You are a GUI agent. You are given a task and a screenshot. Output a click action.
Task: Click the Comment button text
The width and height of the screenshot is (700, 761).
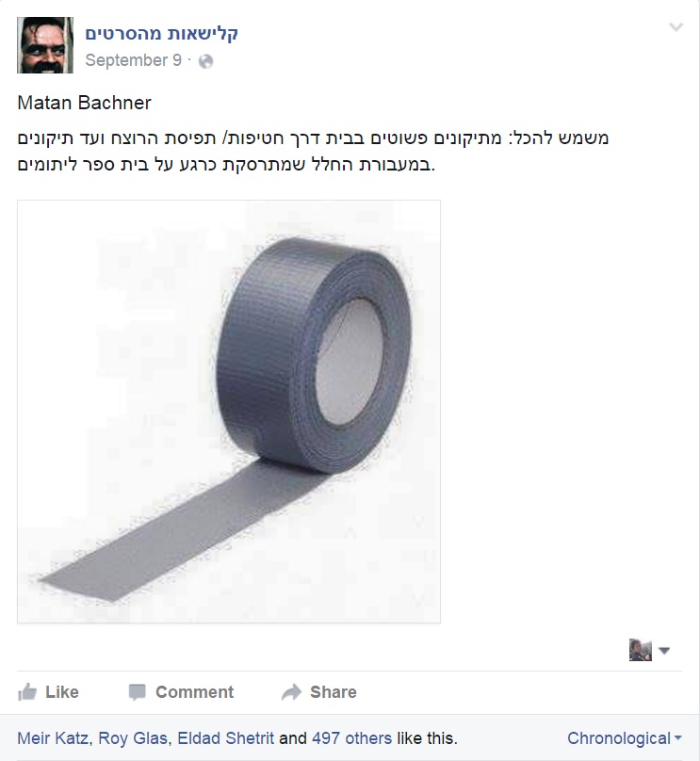[194, 692]
